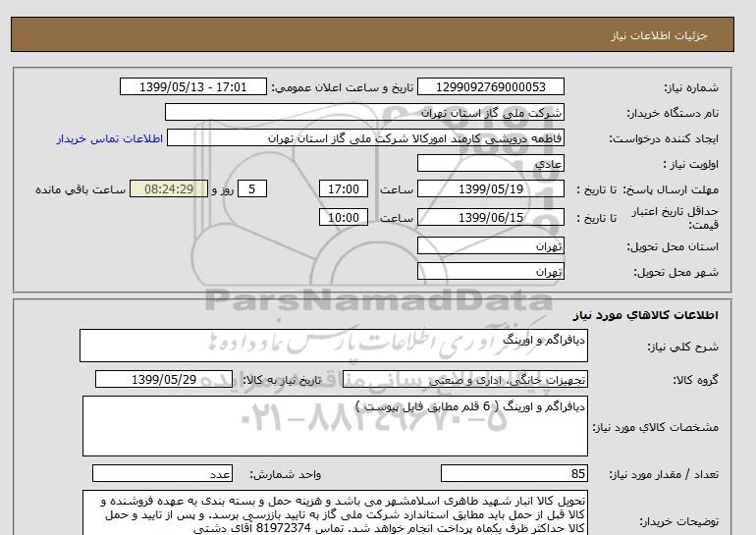Click the goods specification text area

click(335, 426)
